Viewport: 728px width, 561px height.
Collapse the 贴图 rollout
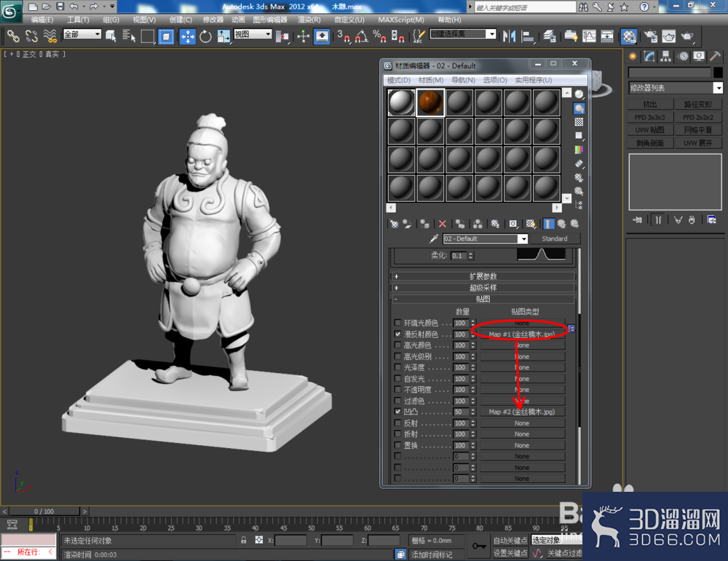[x=483, y=299]
